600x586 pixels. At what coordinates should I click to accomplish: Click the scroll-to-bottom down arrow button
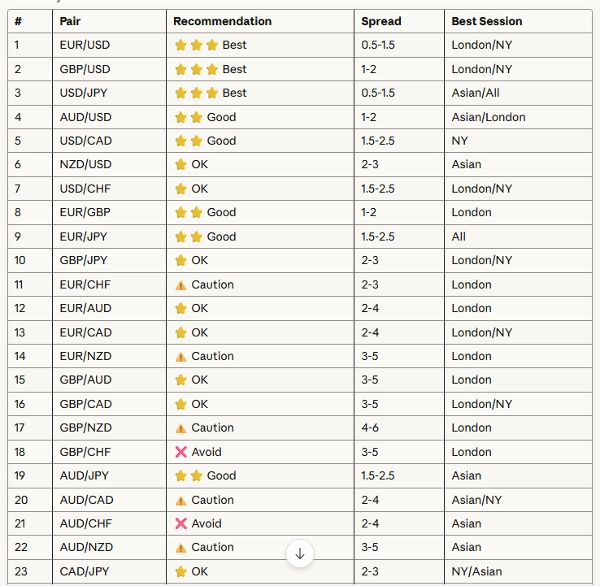coord(299,553)
